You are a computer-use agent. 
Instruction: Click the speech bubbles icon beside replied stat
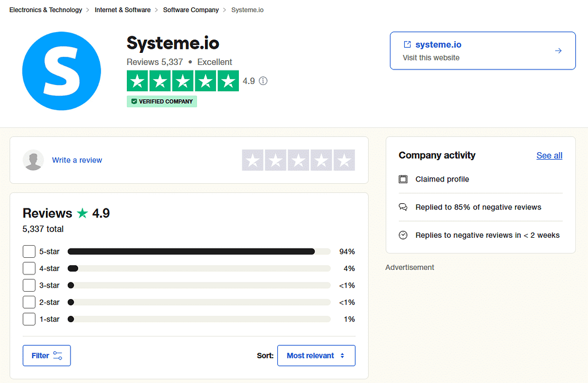coord(403,207)
